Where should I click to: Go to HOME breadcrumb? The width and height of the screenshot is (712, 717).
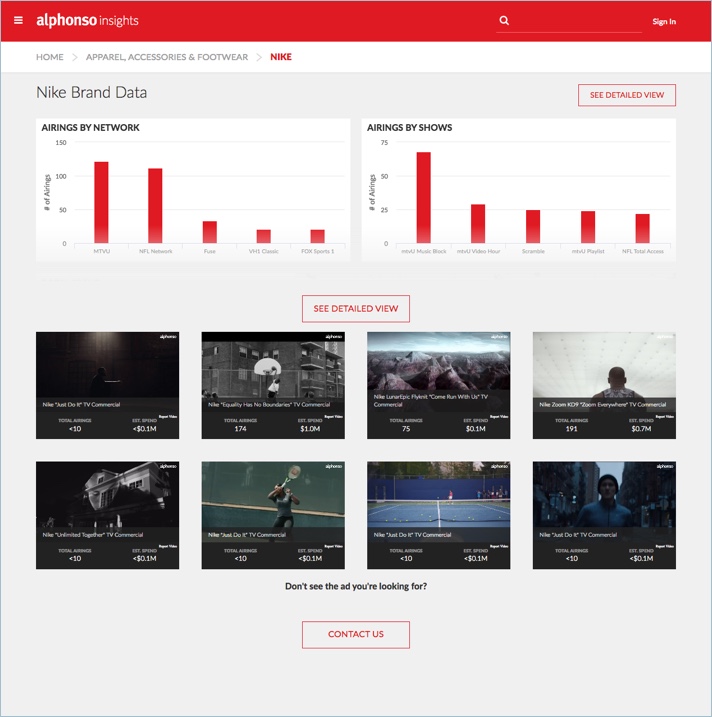[x=50, y=57]
